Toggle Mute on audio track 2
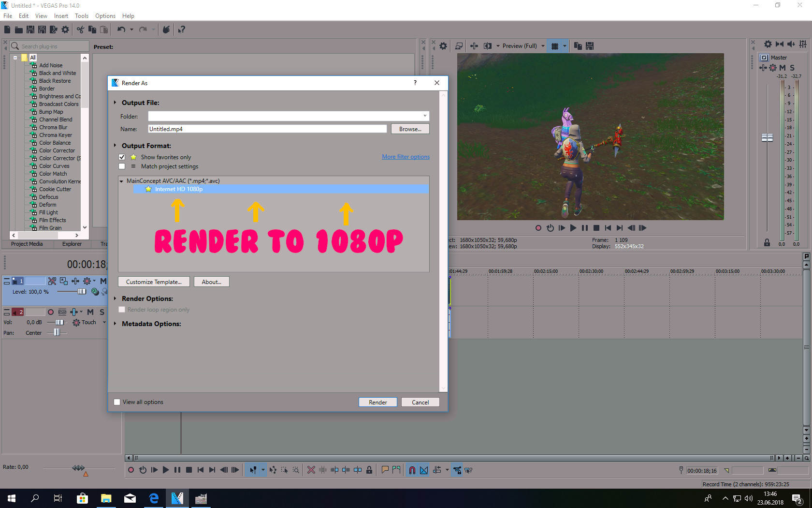This screenshot has height=508, width=812. pyautogui.click(x=90, y=312)
